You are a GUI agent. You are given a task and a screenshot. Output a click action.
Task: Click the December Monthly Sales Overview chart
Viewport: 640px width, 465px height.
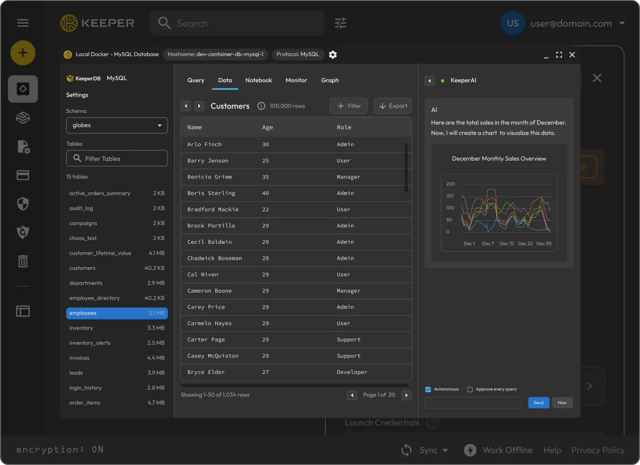[x=499, y=202]
